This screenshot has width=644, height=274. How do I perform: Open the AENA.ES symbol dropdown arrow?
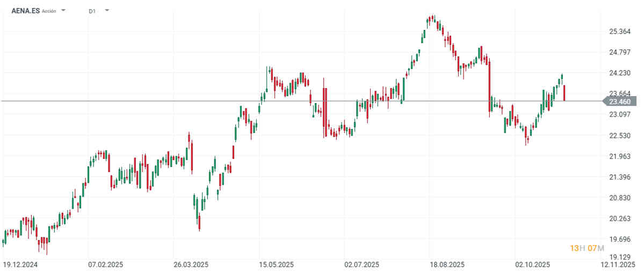tap(63, 10)
